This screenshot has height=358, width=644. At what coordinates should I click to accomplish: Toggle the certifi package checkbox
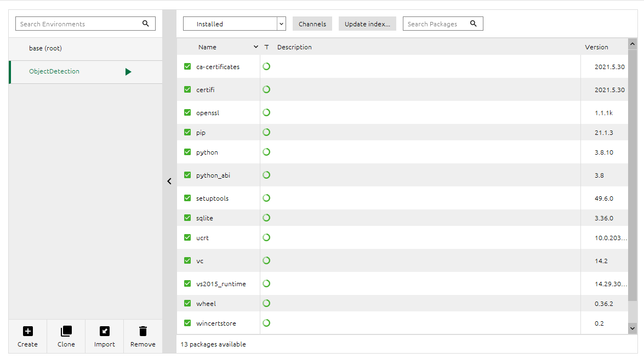coord(187,89)
